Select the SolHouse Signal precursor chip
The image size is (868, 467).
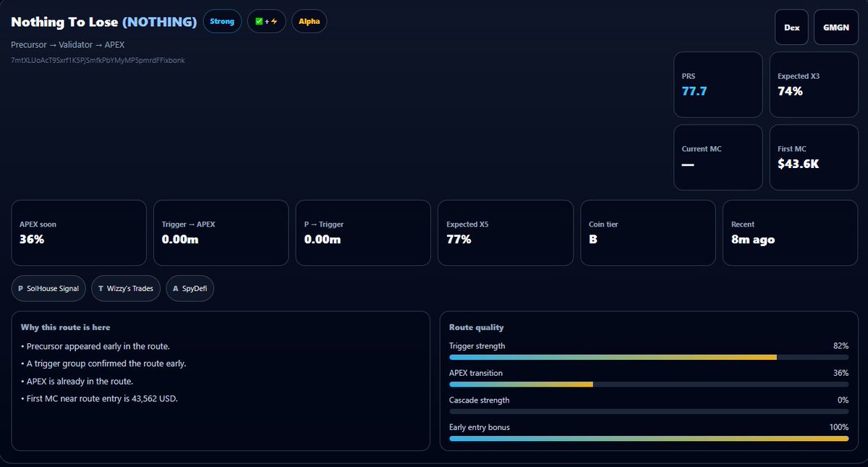[48, 288]
